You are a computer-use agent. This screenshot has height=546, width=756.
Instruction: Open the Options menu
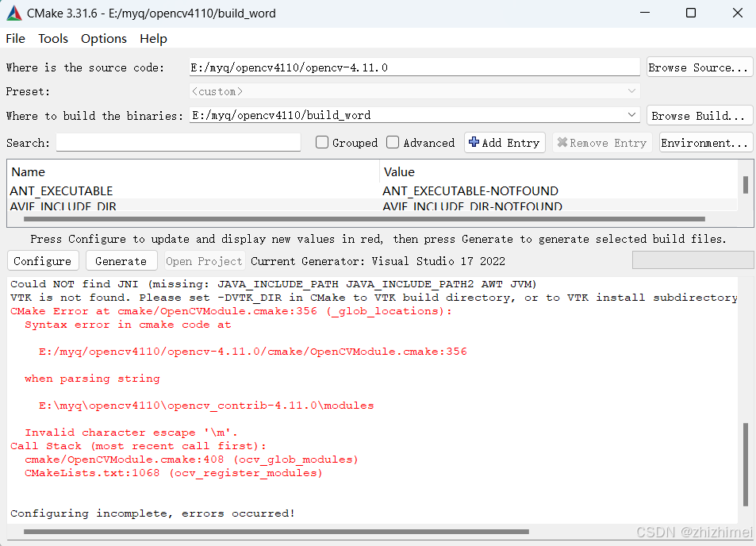coord(104,39)
